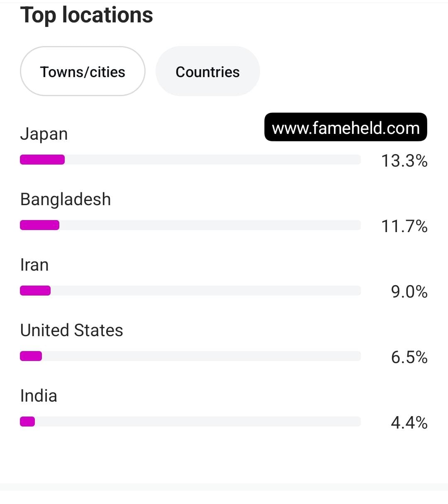Select the Iran country label
448x504 pixels.
point(34,265)
